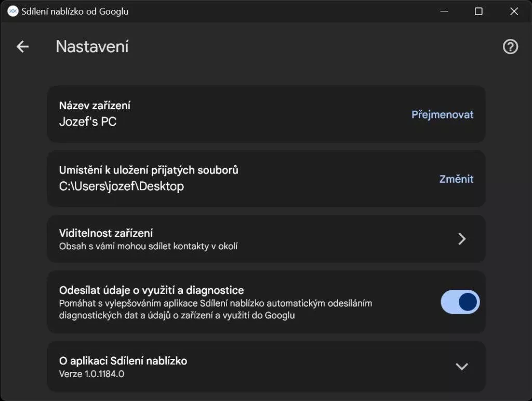This screenshot has width=532, height=401.
Task: Click 'Přejmenovat' to rename the device
Action: pyautogui.click(x=442, y=115)
